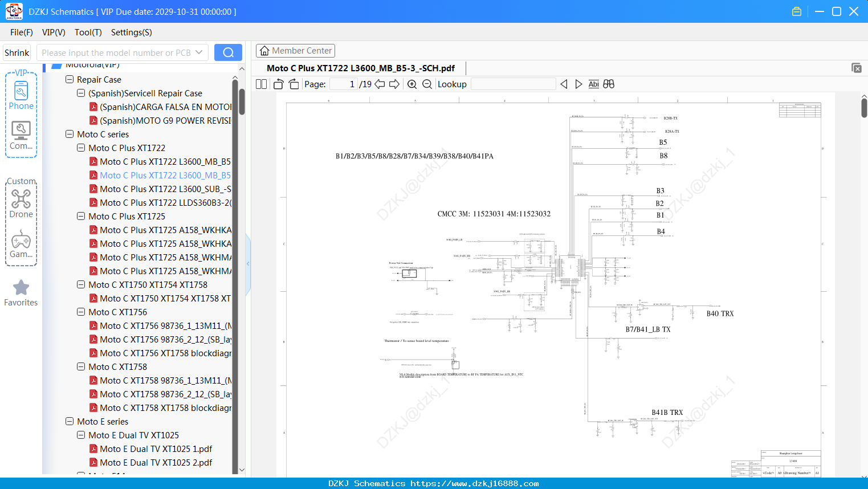Collapse the Moto C series node
Screen dimensions: 868x489
point(70,135)
